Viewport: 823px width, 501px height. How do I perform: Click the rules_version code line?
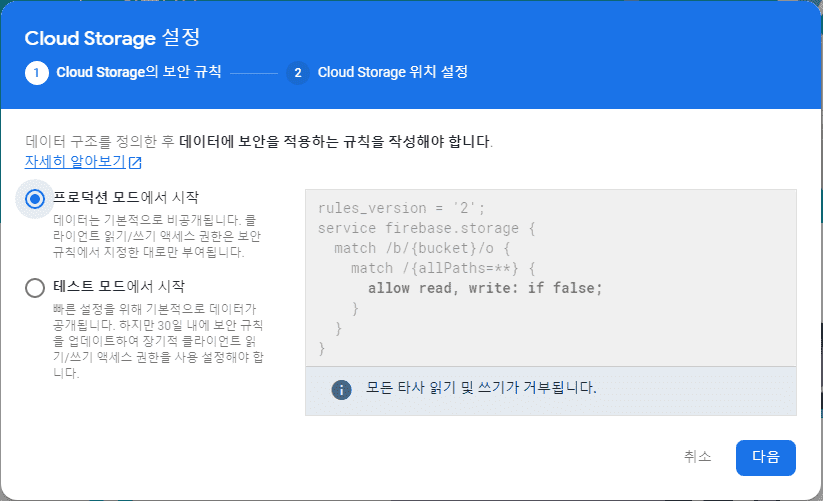(402, 208)
